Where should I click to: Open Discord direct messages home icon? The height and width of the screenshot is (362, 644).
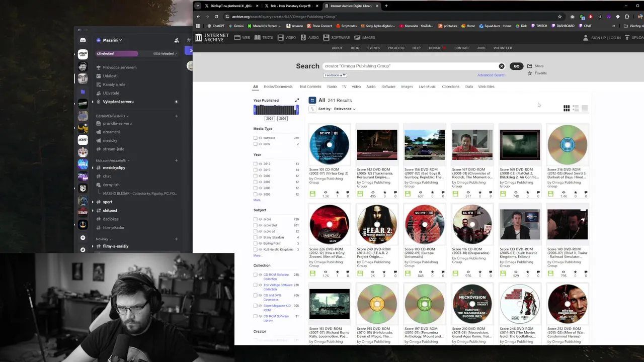83,40
